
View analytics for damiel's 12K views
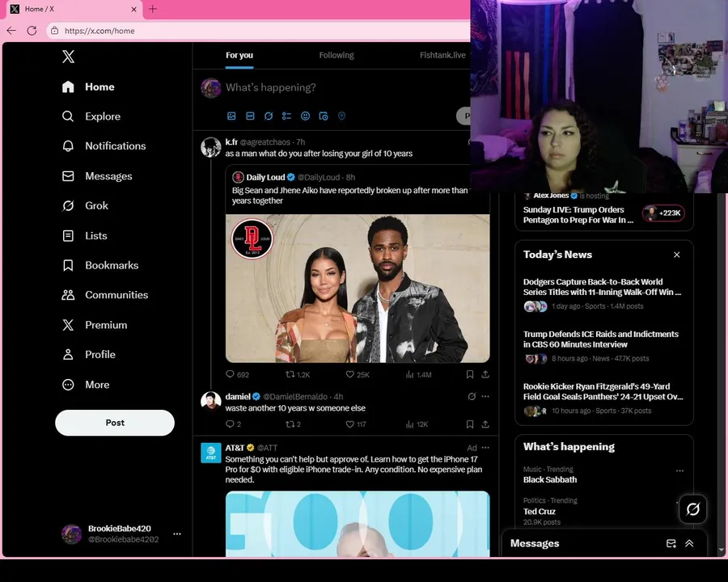[417, 424]
